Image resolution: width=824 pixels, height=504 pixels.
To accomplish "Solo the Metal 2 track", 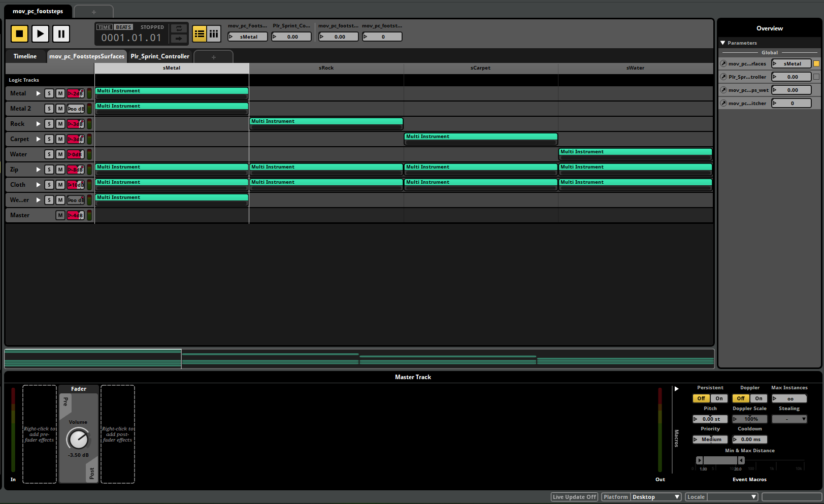I will (49, 109).
